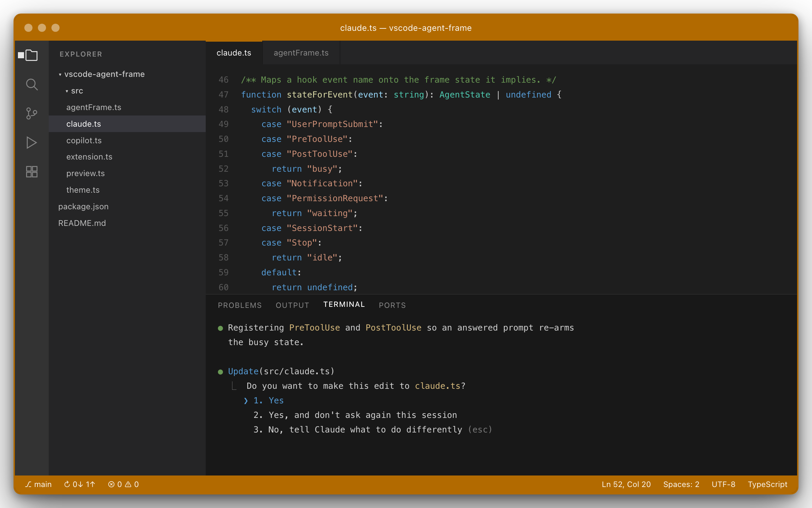Viewport: 812px width, 508px height.
Task: Open the PROBLEMS panel tab
Action: coord(240,305)
